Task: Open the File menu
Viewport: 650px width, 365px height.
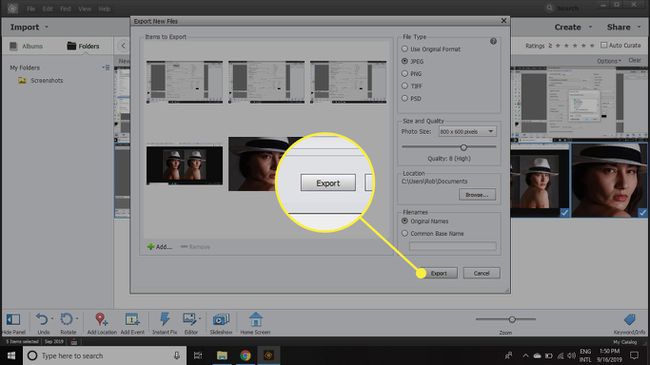Action: pyautogui.click(x=31, y=9)
